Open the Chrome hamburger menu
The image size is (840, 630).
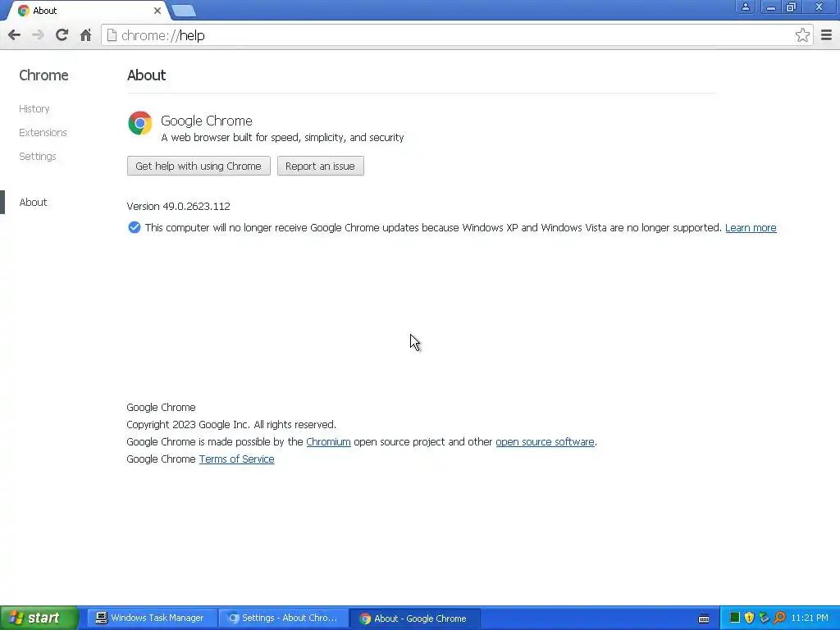point(827,35)
